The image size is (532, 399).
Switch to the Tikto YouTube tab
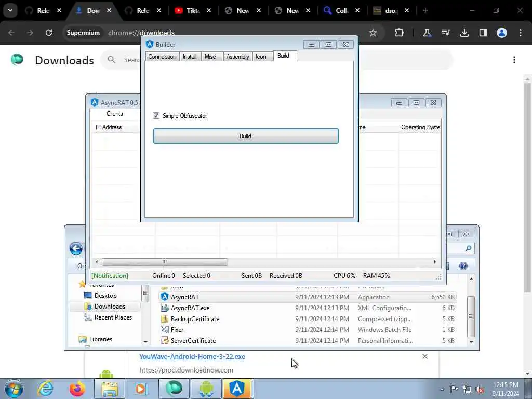[x=193, y=10]
